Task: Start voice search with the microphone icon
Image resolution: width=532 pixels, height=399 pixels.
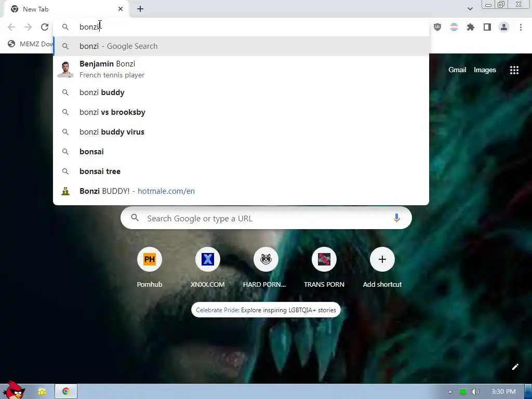Action: (x=396, y=218)
